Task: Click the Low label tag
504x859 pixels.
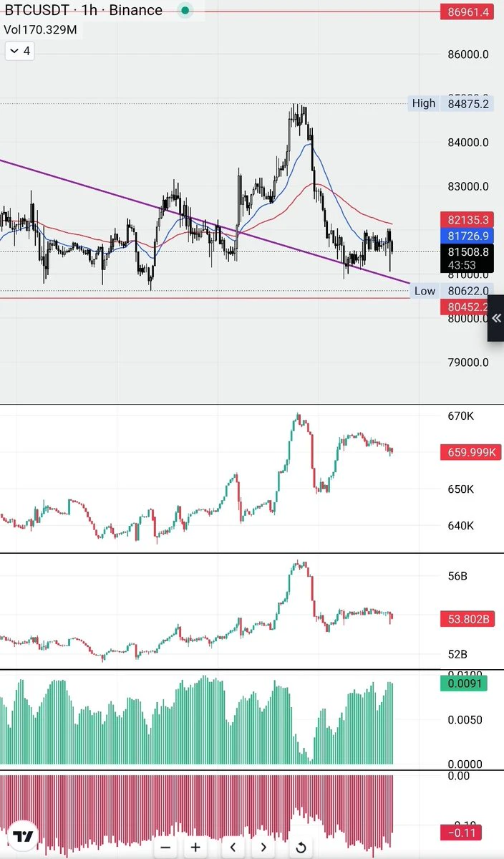Action: click(425, 291)
